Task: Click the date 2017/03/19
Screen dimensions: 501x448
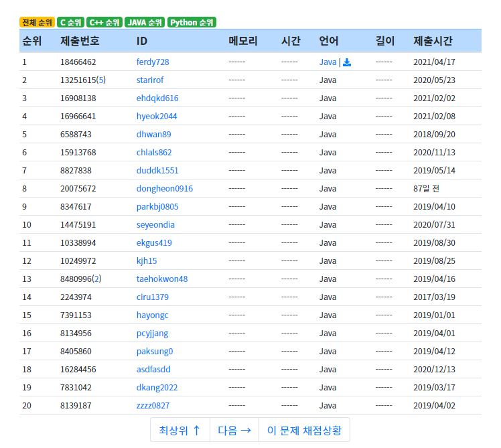Action: click(434, 297)
